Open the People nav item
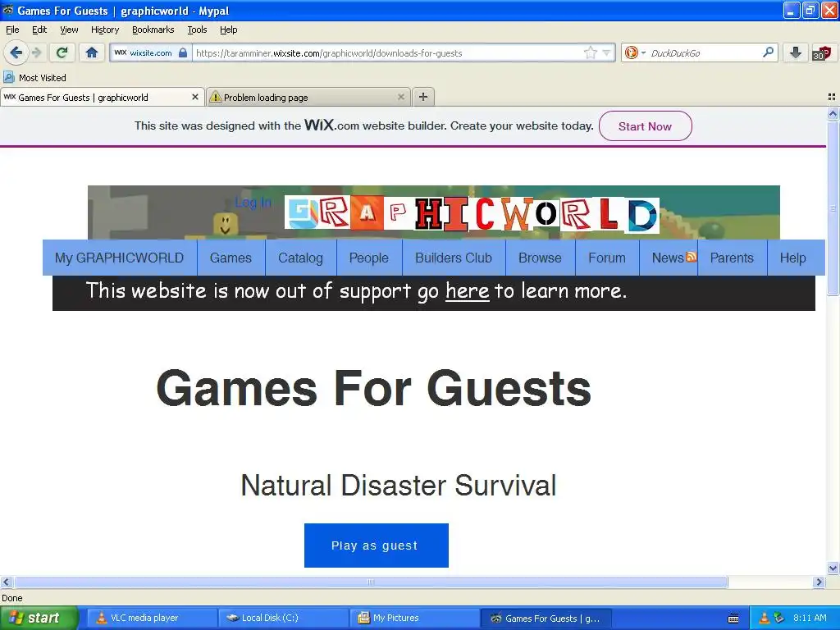This screenshot has width=840, height=630. coord(369,258)
